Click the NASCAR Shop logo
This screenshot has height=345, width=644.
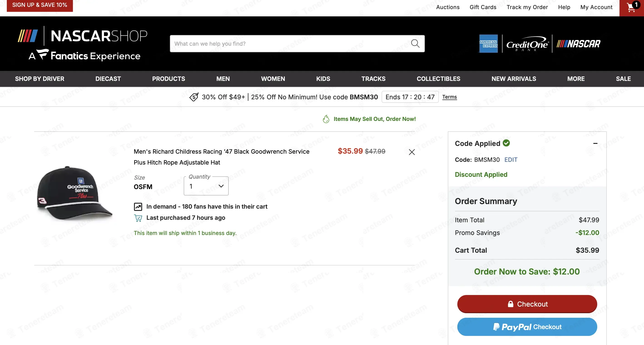point(82,36)
